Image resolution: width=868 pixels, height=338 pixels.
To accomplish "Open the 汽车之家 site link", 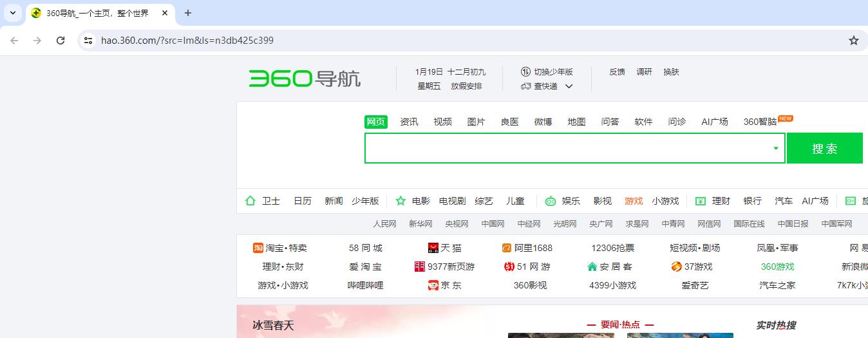I will tap(778, 285).
